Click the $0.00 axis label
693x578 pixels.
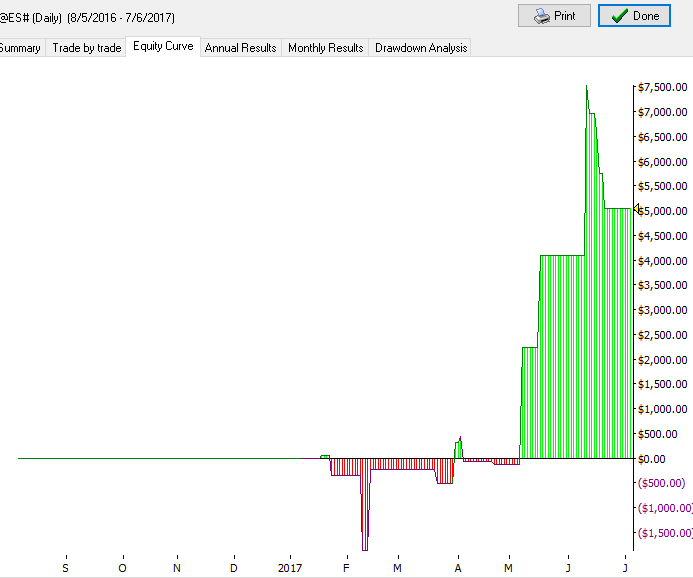click(x=651, y=459)
